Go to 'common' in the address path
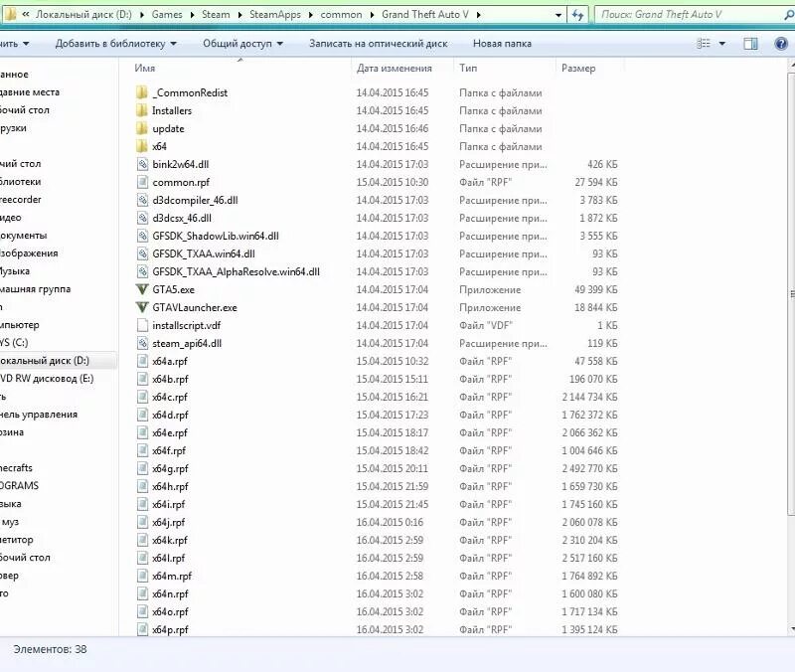The height and width of the screenshot is (672, 795). click(x=341, y=15)
